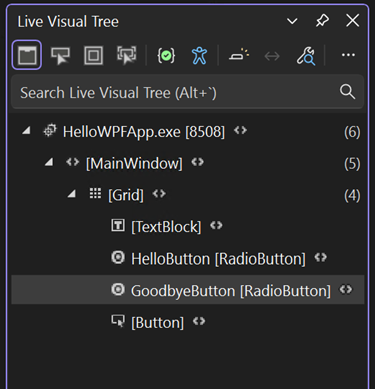Open the Live Visual Tree window options dropdown
The width and height of the screenshot is (375, 389).
pos(292,21)
